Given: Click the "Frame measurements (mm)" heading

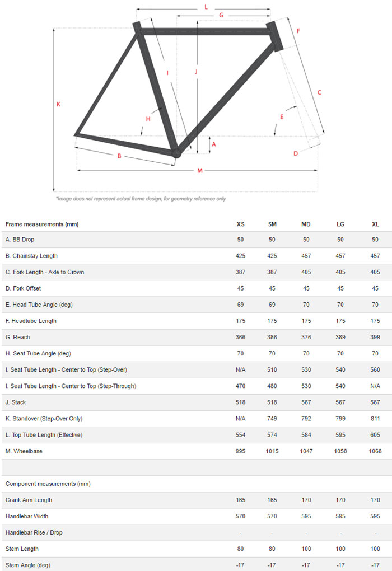Looking at the screenshot, I should (x=42, y=224).
